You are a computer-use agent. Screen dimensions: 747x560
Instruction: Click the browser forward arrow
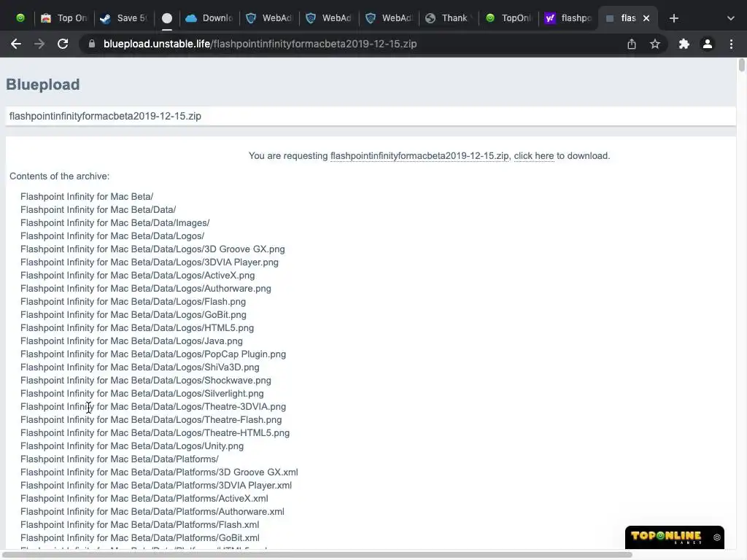[39, 44]
